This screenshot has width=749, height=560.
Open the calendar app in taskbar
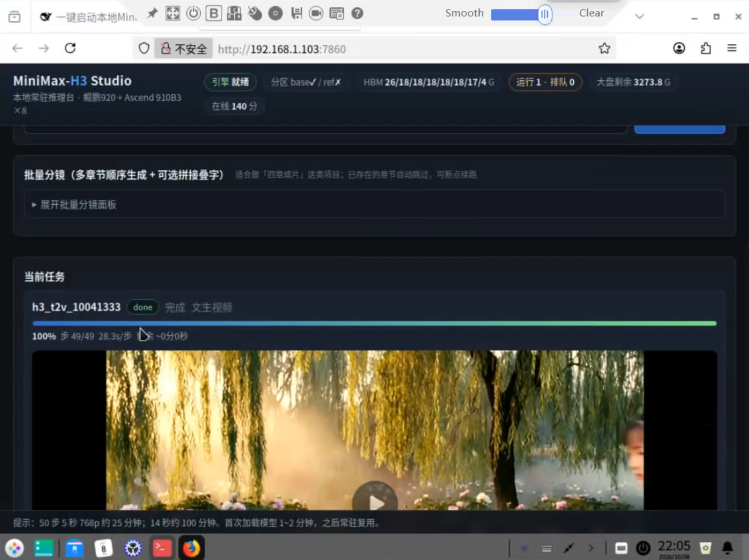point(103,548)
